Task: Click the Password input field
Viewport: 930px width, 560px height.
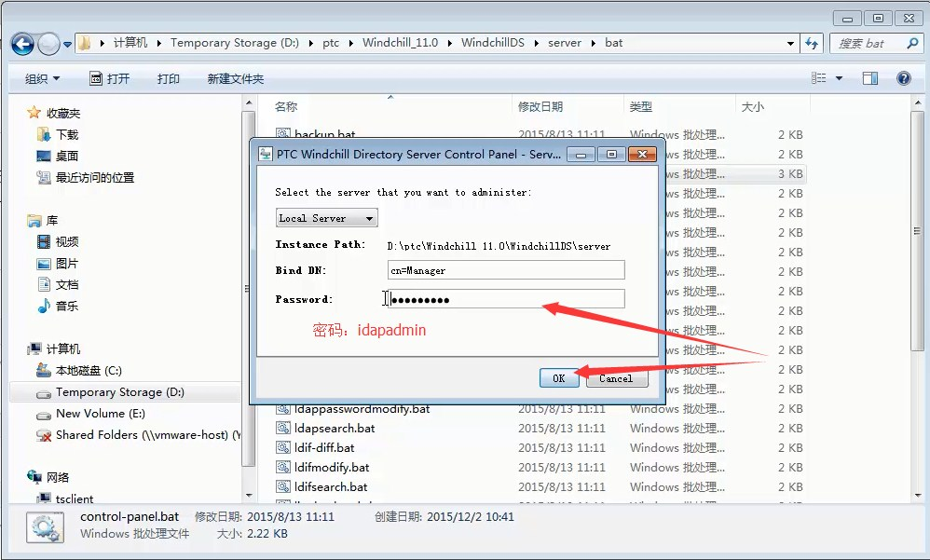Action: click(506, 299)
